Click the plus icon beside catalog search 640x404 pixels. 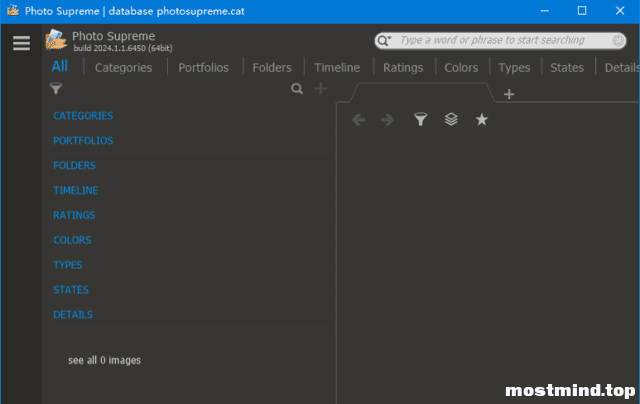click(320, 88)
